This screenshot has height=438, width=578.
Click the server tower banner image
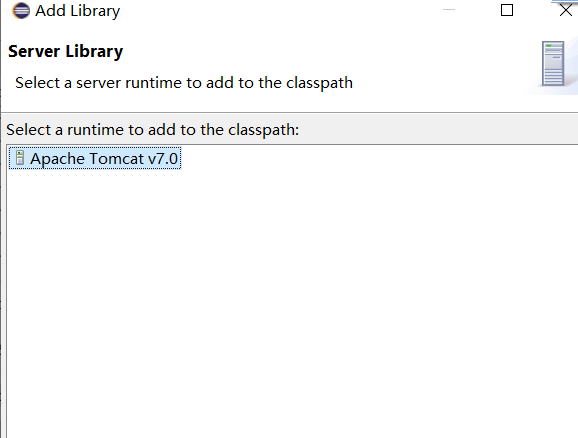[x=553, y=63]
